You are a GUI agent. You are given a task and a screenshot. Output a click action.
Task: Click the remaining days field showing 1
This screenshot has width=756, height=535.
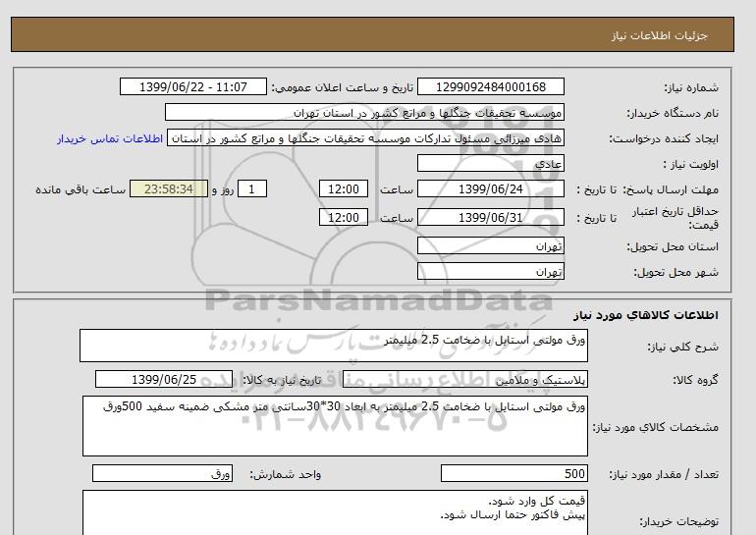point(251,188)
